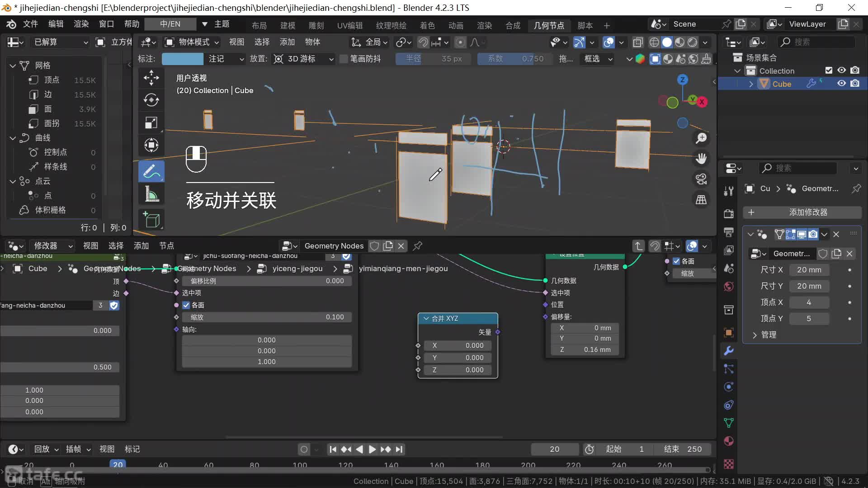Viewport: 868px width, 488px height.
Task: Uncheck the Collection exclude checkbox
Action: coord(829,70)
